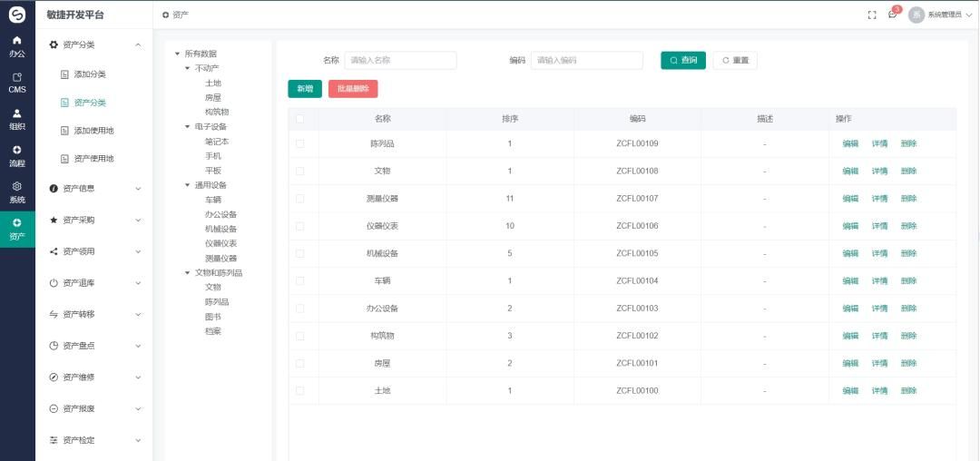Viewport: 980px width, 461px height.
Task: Open 资产使用地 menu entry
Action: pyautogui.click(x=93, y=159)
